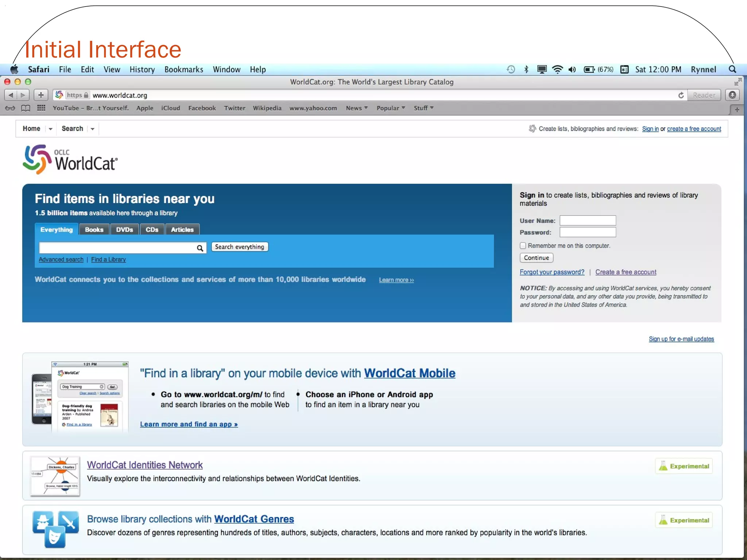Open the Advanced search link
The height and width of the screenshot is (560, 747).
(61, 260)
